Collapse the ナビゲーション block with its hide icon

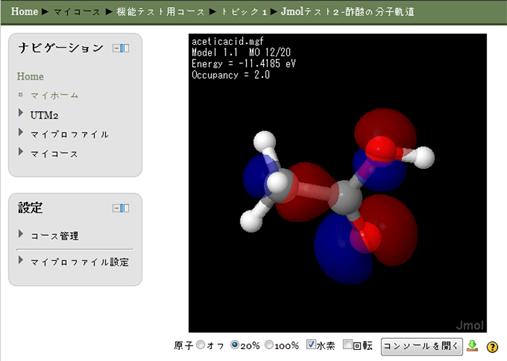click(116, 48)
